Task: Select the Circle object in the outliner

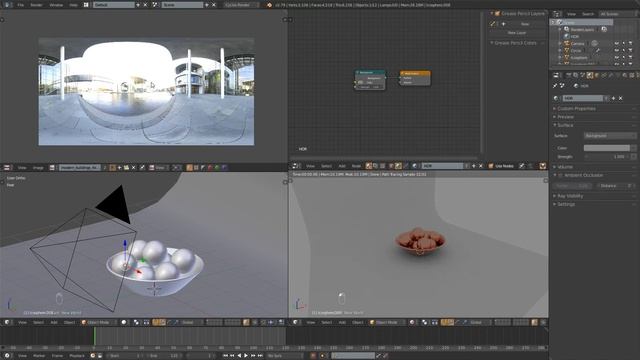Action: [x=576, y=51]
